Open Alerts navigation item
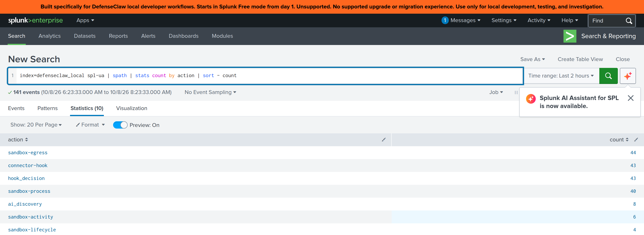 pyautogui.click(x=148, y=36)
